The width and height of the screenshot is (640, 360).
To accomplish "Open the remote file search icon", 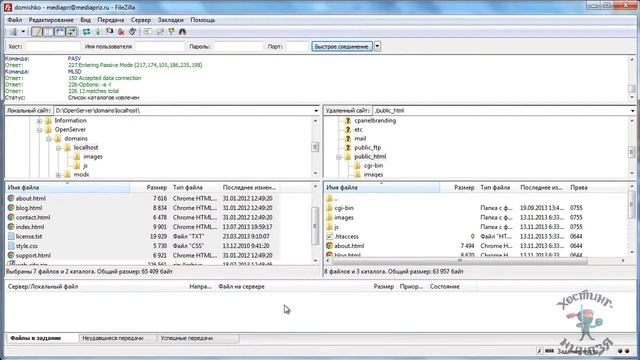I will [x=182, y=31].
